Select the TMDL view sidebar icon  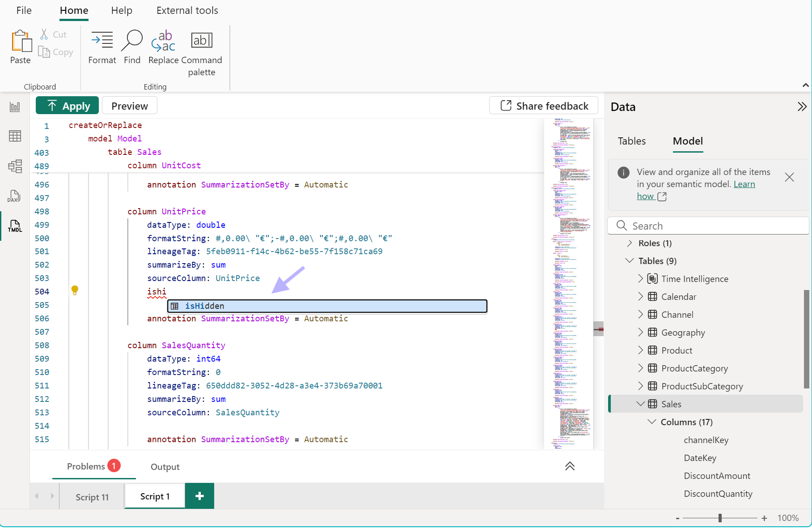[x=15, y=226]
